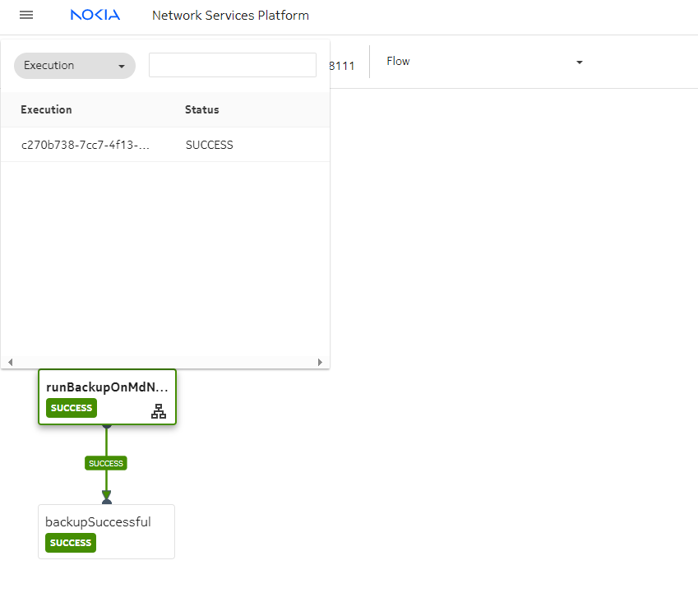The width and height of the screenshot is (698, 616).
Task: Select execution row c270b738-7cc7-4f13
Action: (x=86, y=146)
